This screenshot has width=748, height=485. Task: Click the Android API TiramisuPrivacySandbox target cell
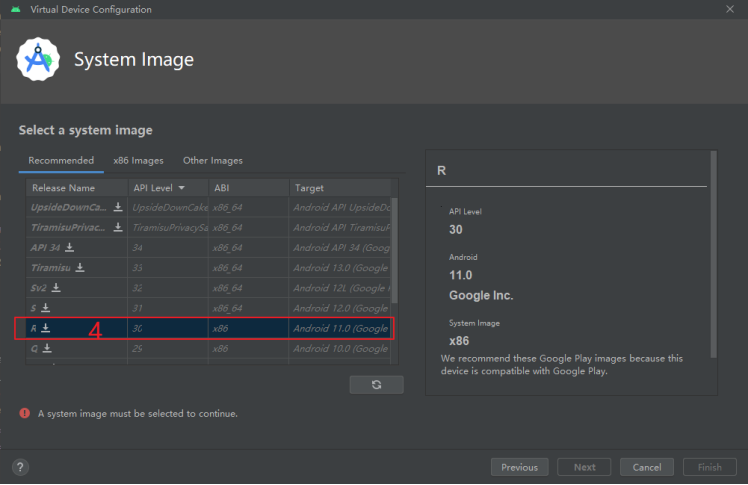pos(340,227)
